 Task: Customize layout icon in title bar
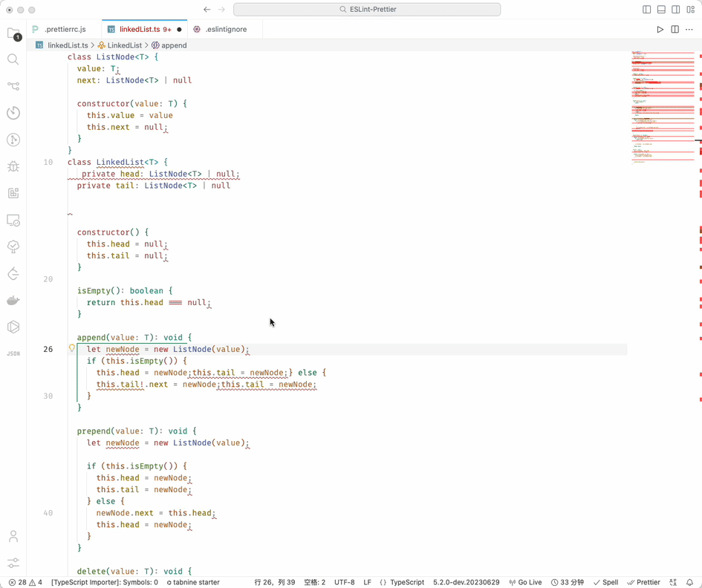point(690,10)
